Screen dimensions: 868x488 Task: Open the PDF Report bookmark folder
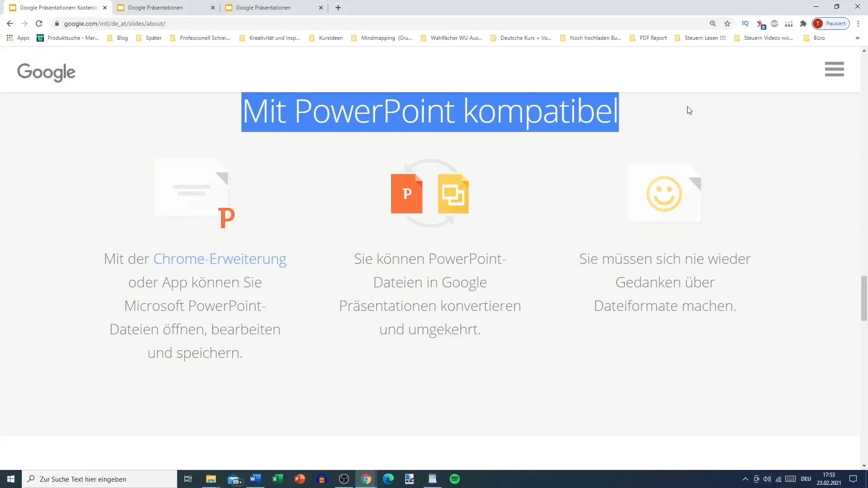coord(648,38)
